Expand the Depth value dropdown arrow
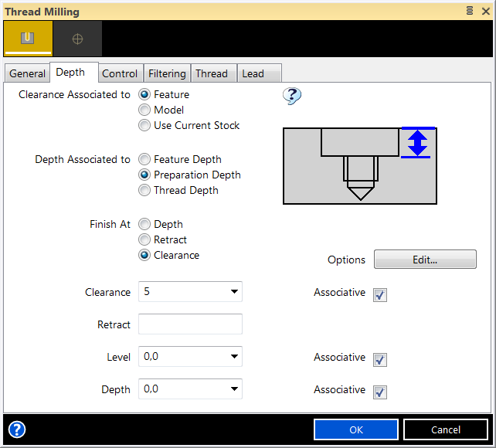The height and width of the screenshot is (448, 496). [x=234, y=389]
